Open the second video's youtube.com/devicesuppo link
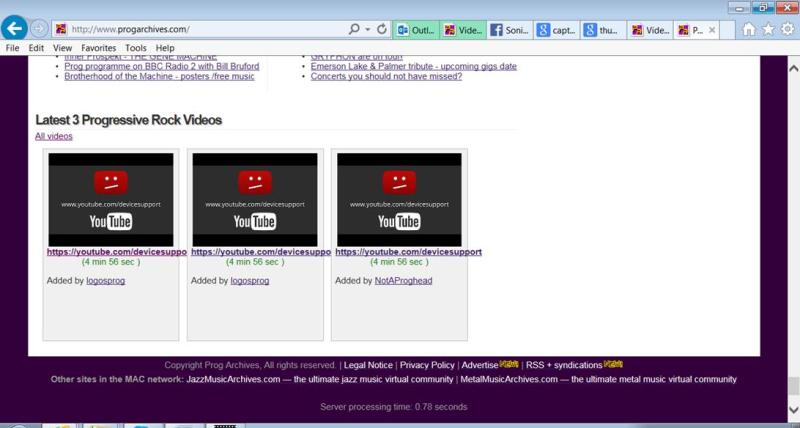The height and width of the screenshot is (428, 800). 261,252
